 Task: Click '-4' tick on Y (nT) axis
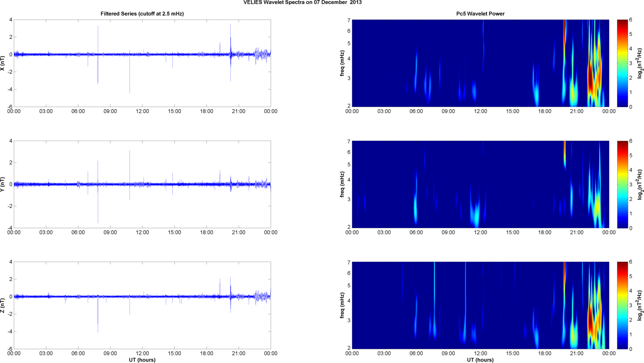pos(9,228)
